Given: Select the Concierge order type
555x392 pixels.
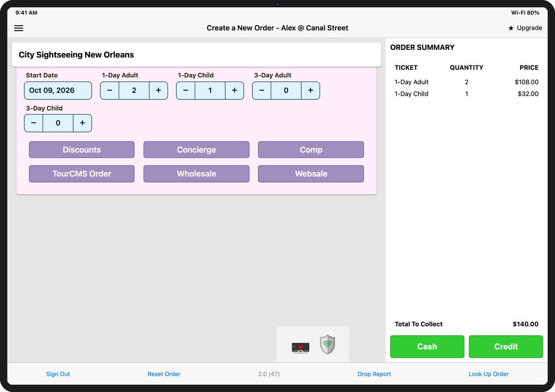Looking at the screenshot, I should (x=196, y=150).
